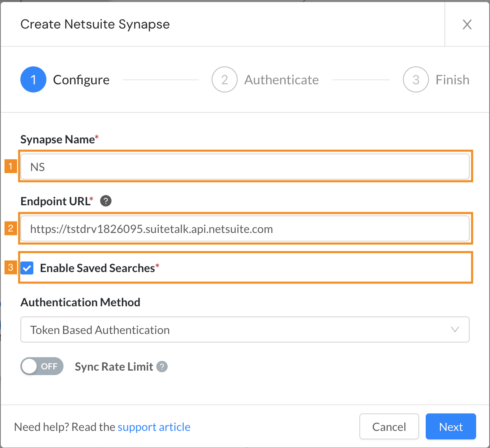The height and width of the screenshot is (448, 490).
Task: Go to step 1 Configure
Action: [65, 79]
